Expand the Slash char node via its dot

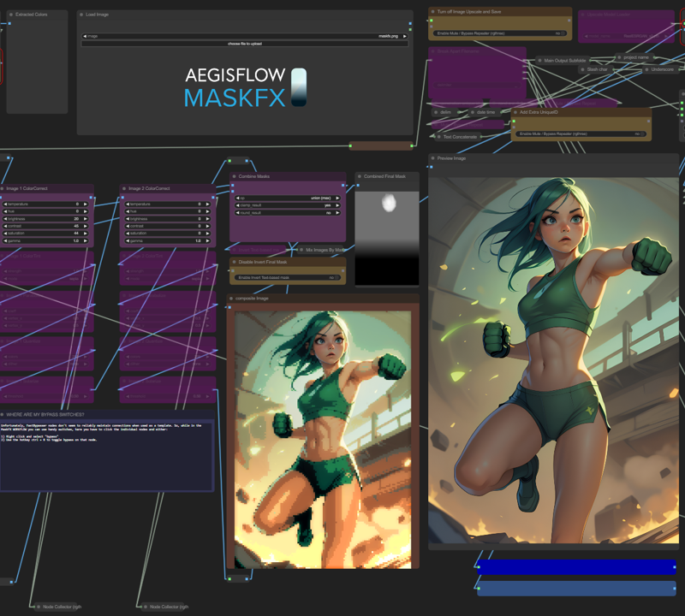point(583,69)
